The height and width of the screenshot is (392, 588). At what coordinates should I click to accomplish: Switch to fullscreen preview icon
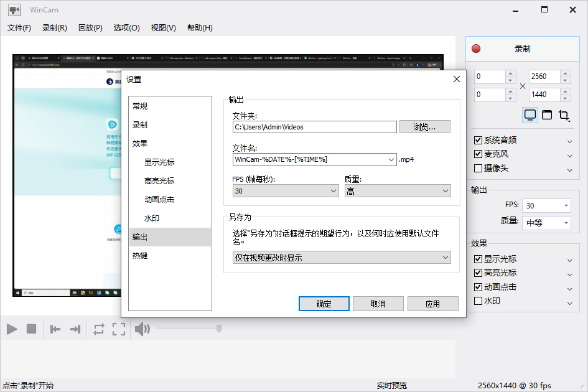119,329
